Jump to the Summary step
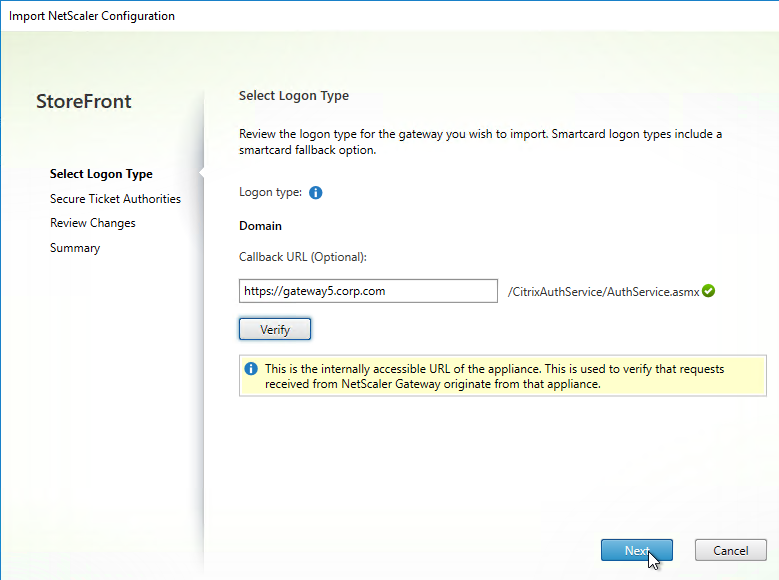 pyautogui.click(x=75, y=248)
